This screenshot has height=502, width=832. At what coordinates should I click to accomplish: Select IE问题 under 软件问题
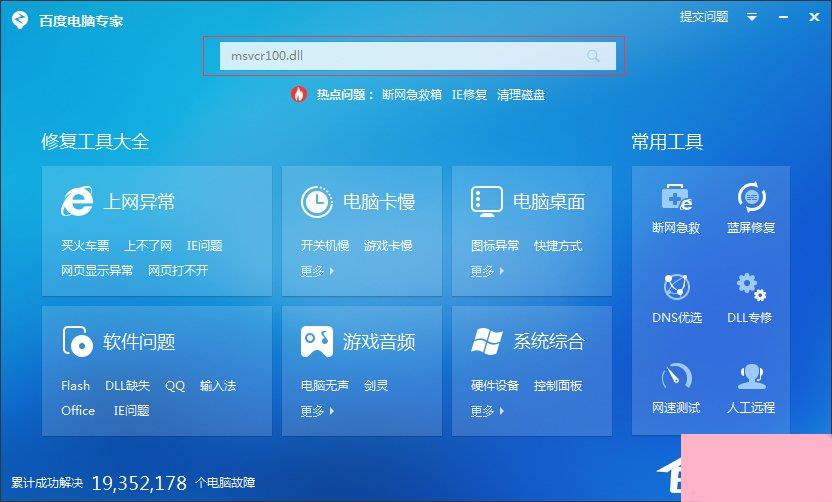(132, 410)
